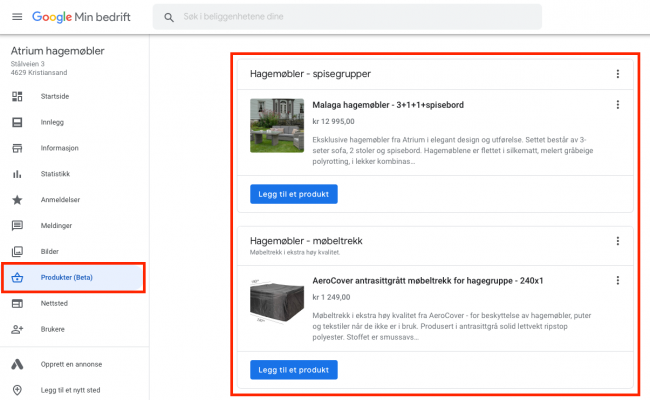Open options for AeroCover product
This screenshot has width=650, height=400.
tap(618, 280)
